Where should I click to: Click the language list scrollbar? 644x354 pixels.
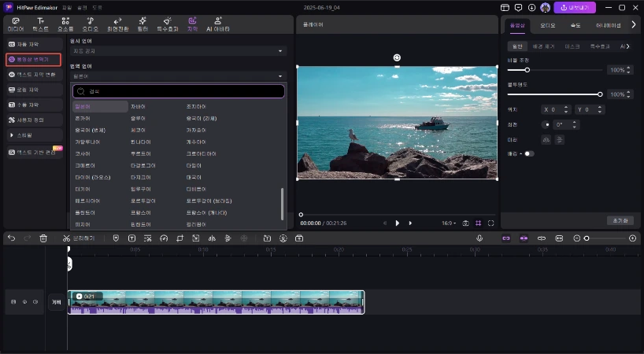[282, 204]
